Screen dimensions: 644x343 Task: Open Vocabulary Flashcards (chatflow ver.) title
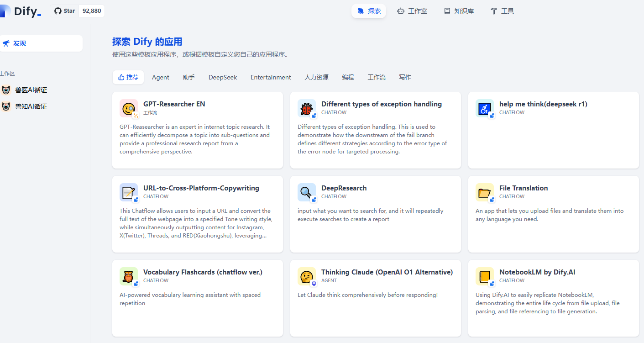[x=203, y=272]
